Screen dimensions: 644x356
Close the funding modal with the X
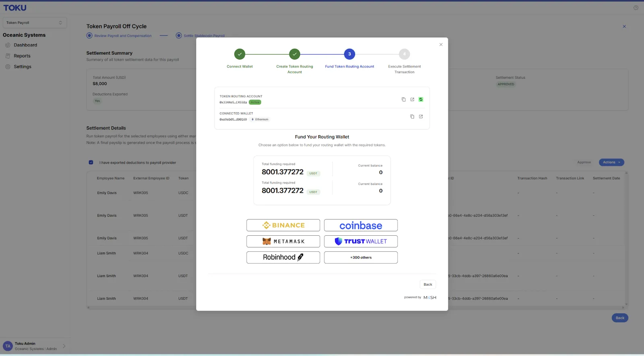(x=441, y=45)
